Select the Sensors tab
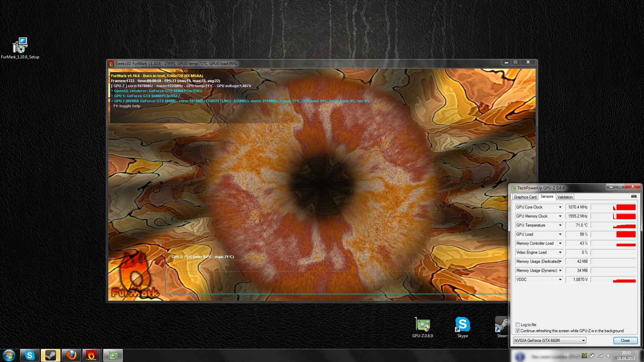Viewport: 644px width, 362px height. (x=547, y=197)
